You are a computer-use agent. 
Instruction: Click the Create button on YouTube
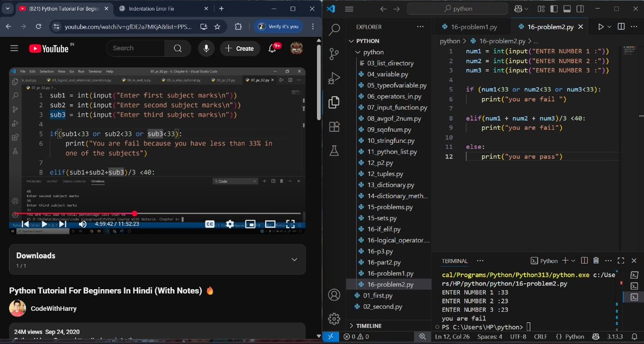(x=239, y=48)
